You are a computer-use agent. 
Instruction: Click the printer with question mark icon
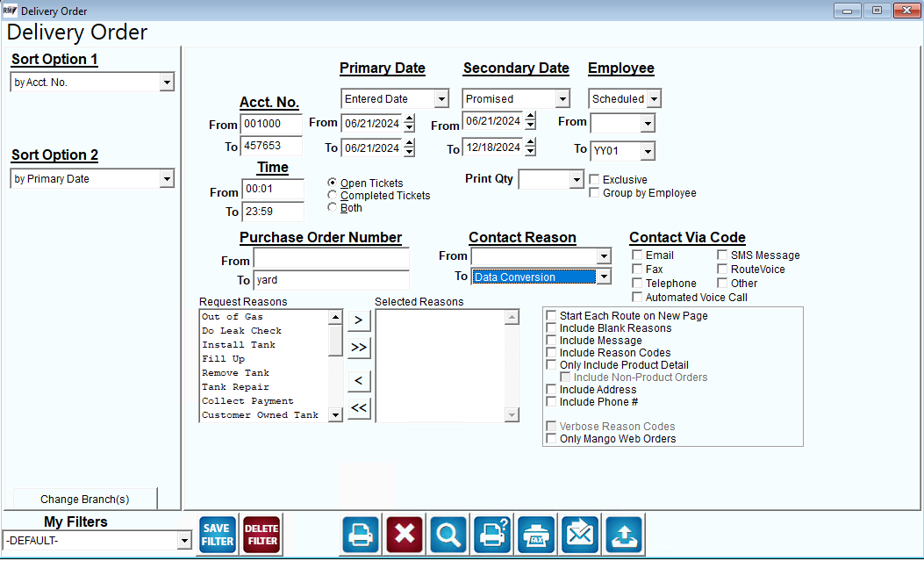tap(492, 535)
